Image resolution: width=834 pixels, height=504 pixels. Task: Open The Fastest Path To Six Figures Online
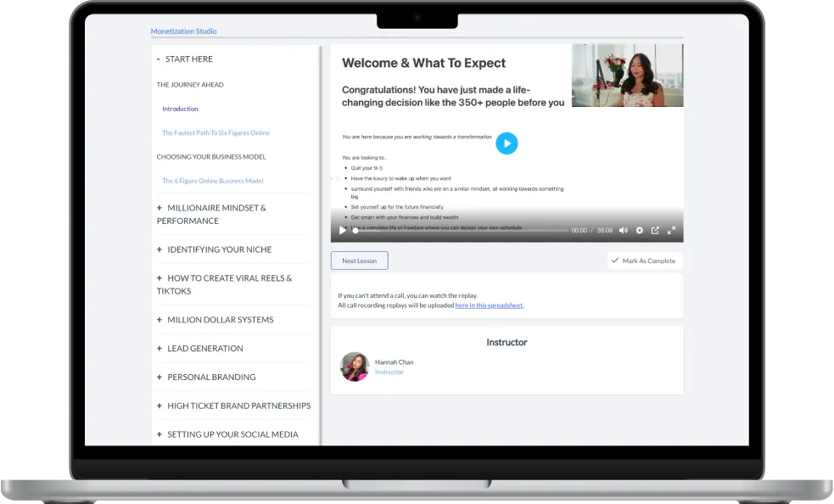click(x=216, y=133)
